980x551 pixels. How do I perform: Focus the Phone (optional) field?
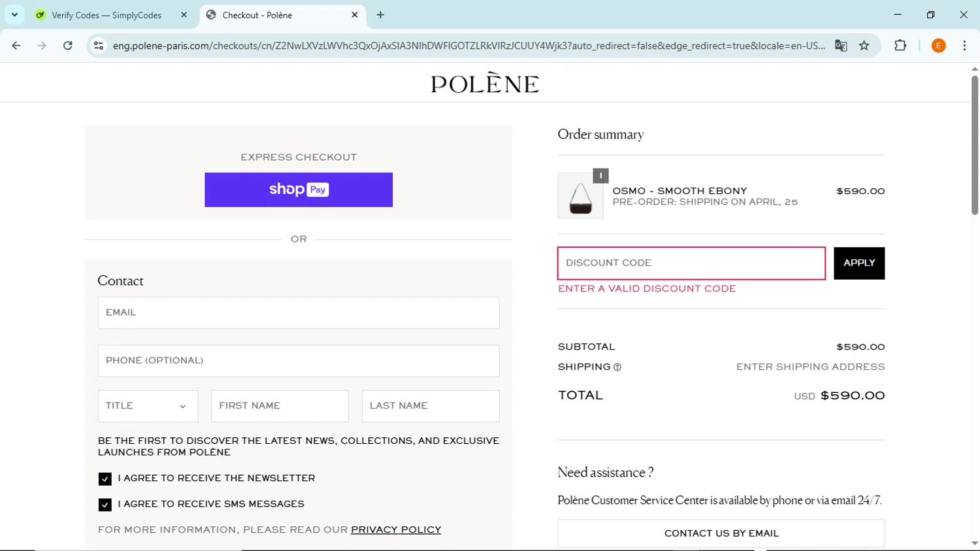click(299, 361)
